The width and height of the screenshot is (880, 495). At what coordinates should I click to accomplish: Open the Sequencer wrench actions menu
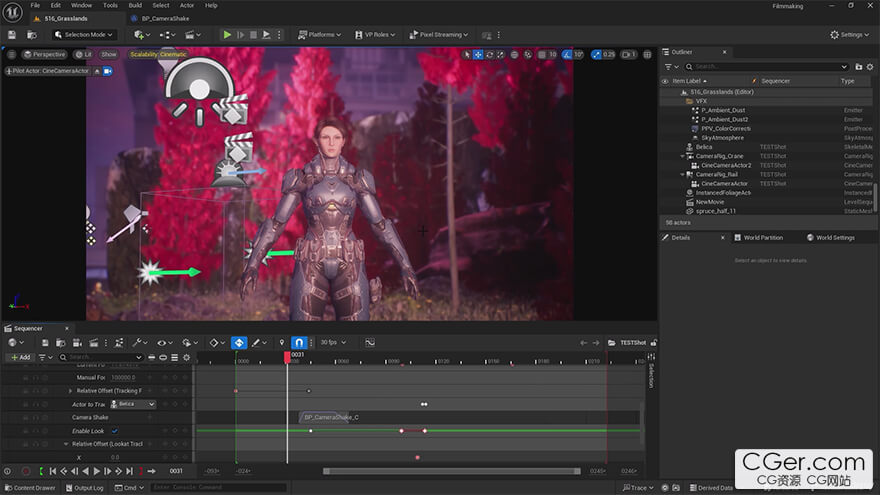tap(139, 342)
